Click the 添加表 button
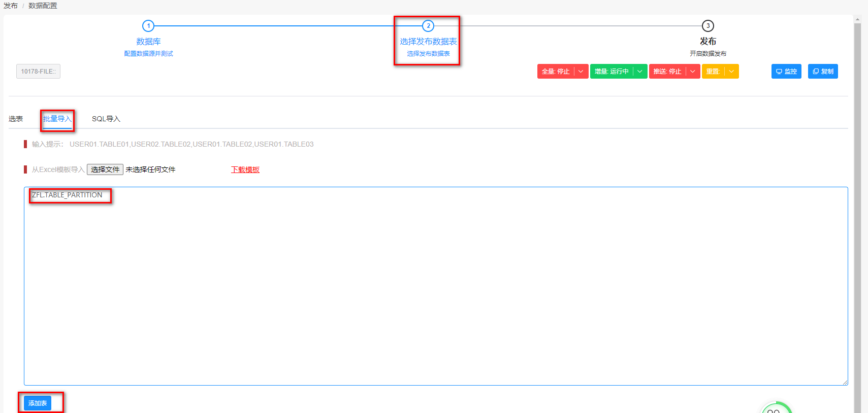 point(38,403)
